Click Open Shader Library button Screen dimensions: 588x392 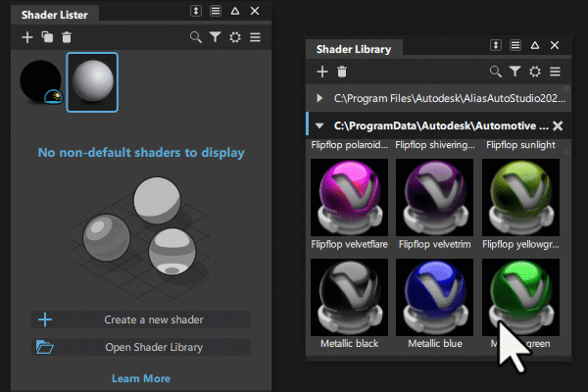click(141, 347)
